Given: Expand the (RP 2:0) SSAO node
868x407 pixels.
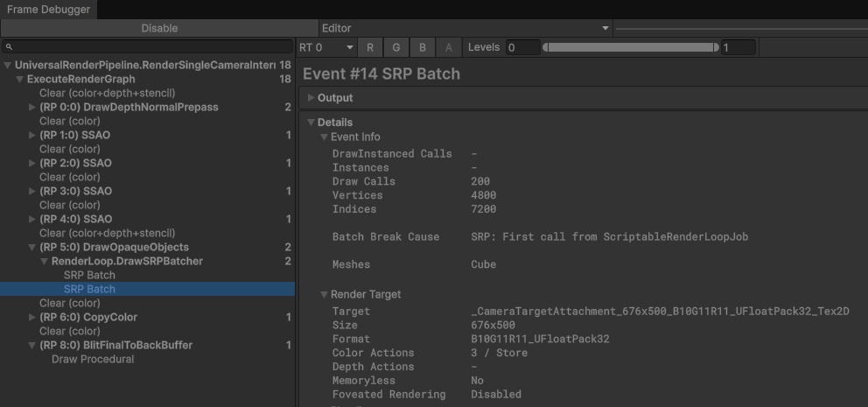Looking at the screenshot, I should click(32, 163).
